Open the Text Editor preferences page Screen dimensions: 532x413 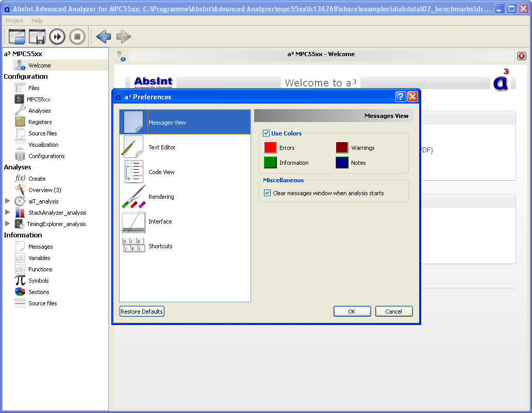click(185, 147)
